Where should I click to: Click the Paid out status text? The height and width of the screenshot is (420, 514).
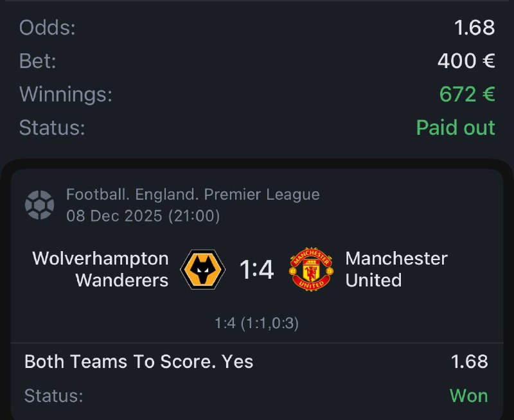coord(456,127)
